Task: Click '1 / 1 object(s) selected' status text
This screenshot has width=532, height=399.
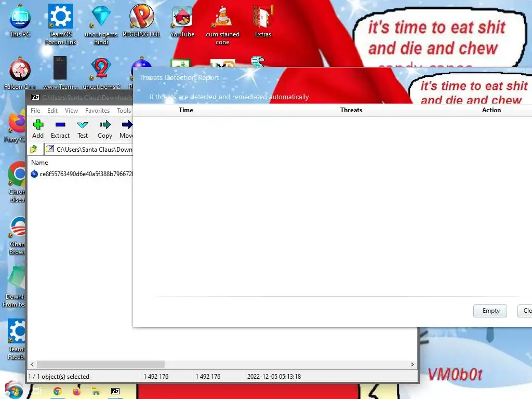Action: tap(59, 376)
